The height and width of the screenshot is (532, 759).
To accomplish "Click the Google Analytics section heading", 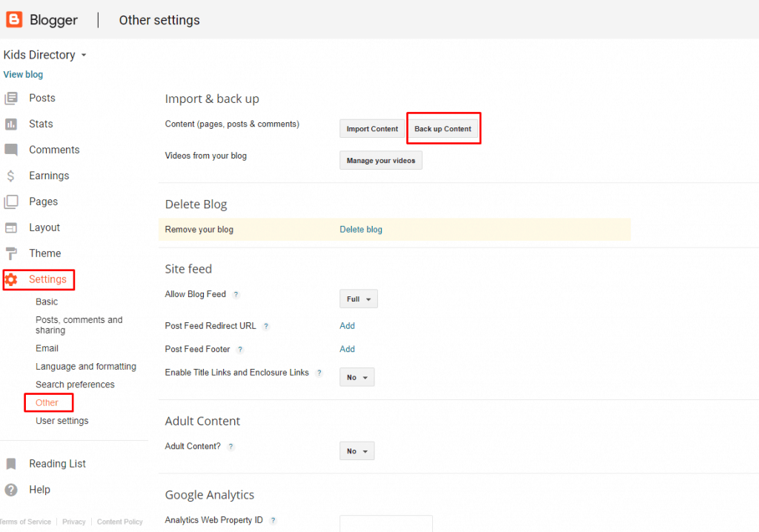I will [210, 495].
